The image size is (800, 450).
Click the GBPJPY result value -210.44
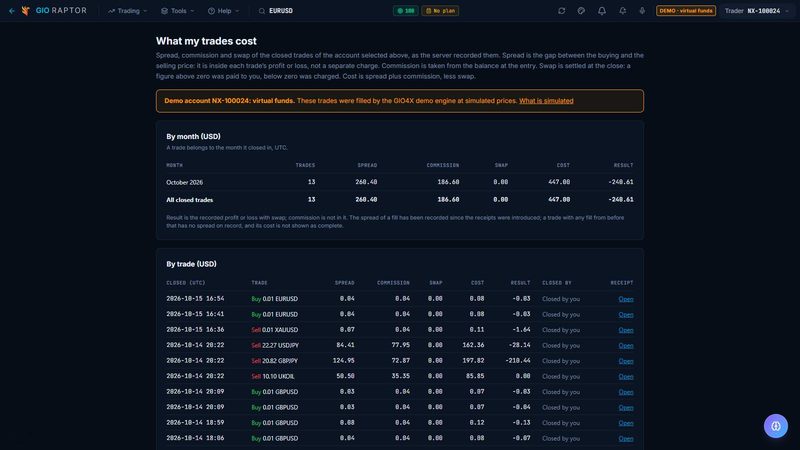click(x=518, y=361)
